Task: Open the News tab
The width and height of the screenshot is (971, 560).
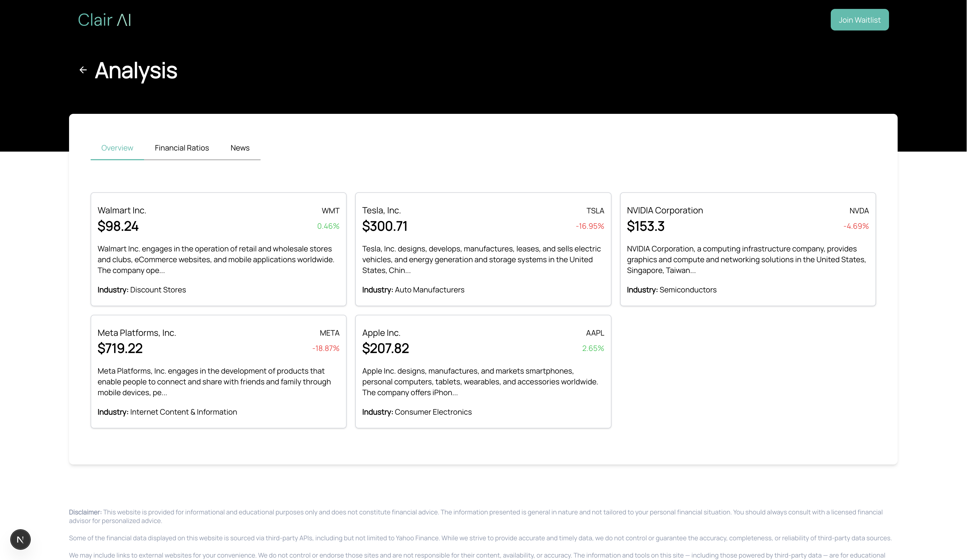Action: [x=240, y=148]
